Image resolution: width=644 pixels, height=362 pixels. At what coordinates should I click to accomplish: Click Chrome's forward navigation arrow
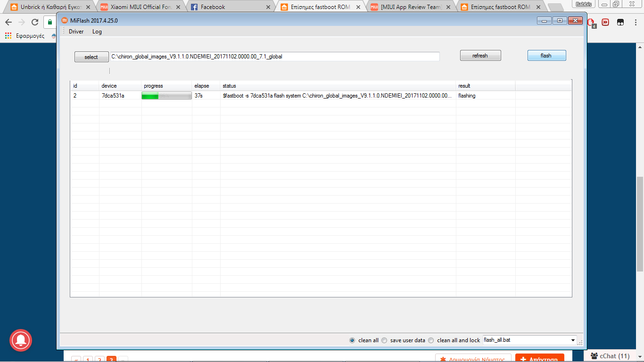coord(22,22)
